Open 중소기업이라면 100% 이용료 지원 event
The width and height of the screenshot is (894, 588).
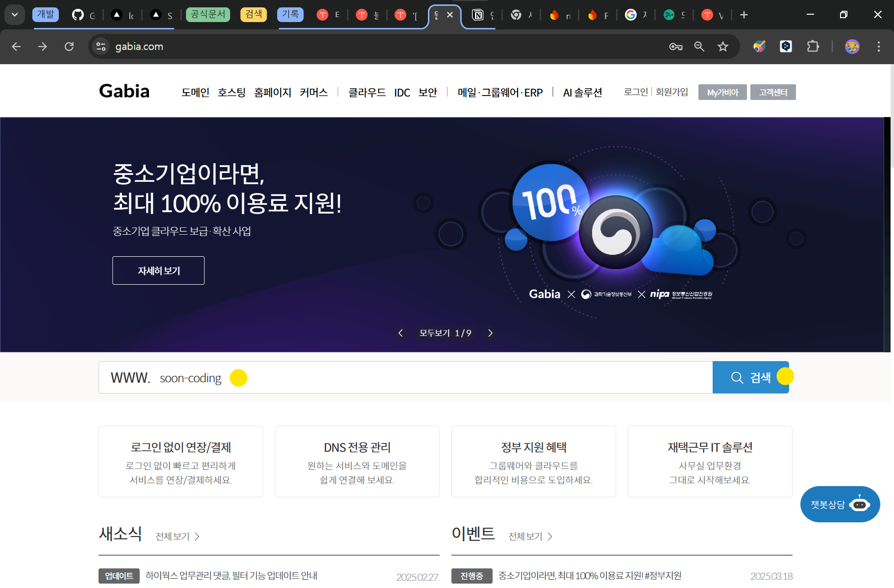(x=590, y=576)
